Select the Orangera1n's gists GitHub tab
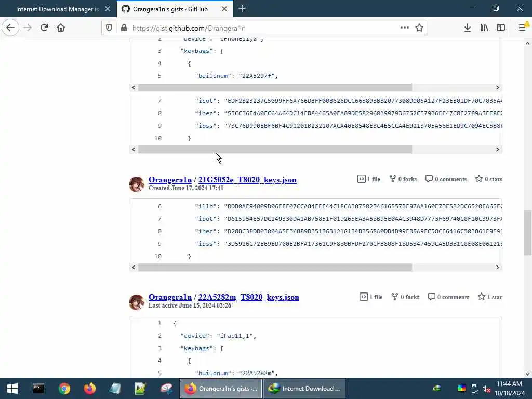This screenshot has height=399, width=532. 175,9
